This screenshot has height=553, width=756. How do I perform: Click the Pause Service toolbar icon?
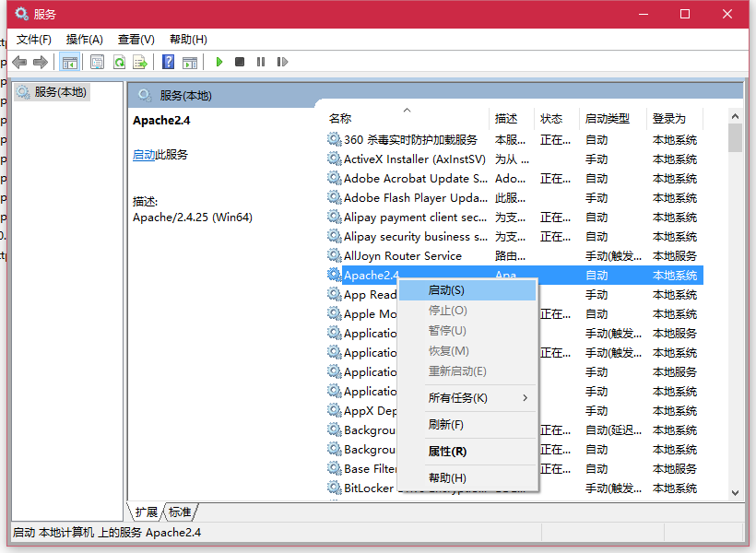(261, 62)
